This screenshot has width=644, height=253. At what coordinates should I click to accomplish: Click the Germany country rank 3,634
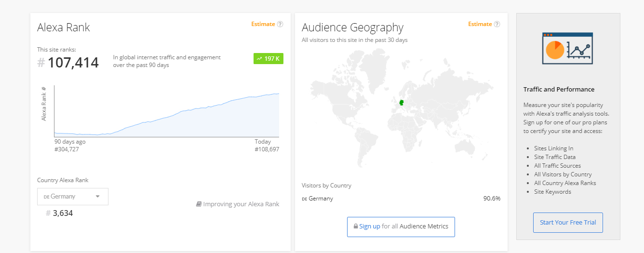(x=63, y=213)
